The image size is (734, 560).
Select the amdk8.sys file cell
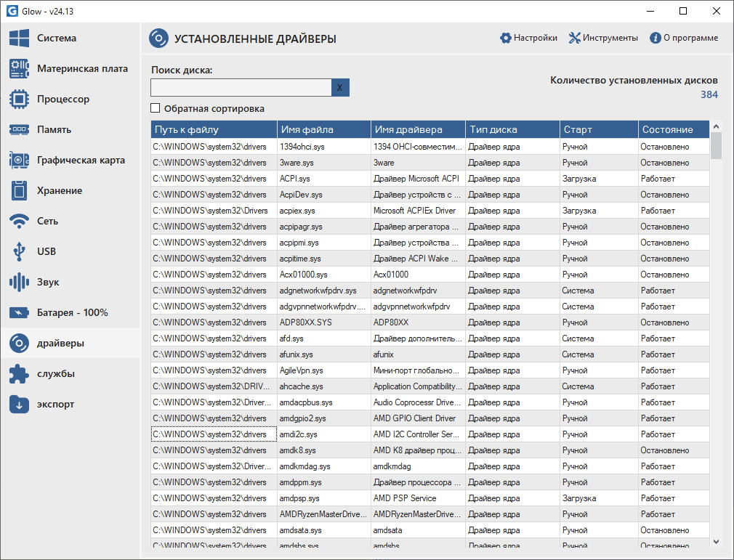[x=324, y=450]
